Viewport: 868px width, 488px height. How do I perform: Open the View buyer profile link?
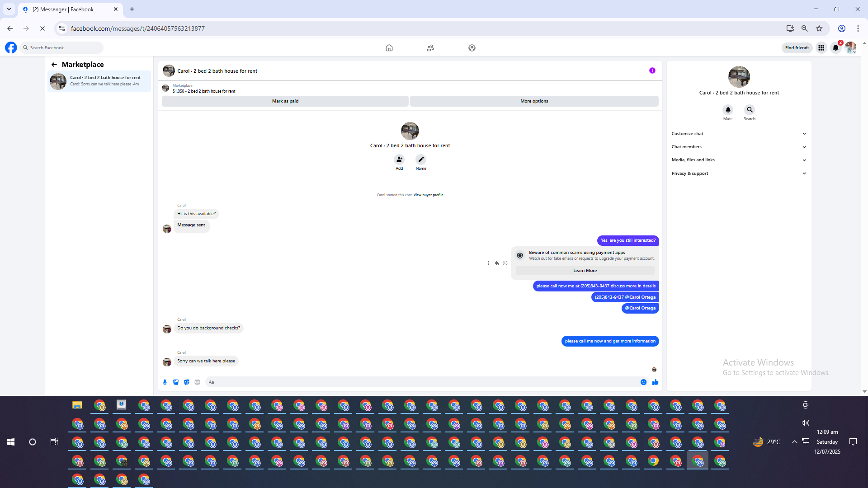(x=428, y=195)
